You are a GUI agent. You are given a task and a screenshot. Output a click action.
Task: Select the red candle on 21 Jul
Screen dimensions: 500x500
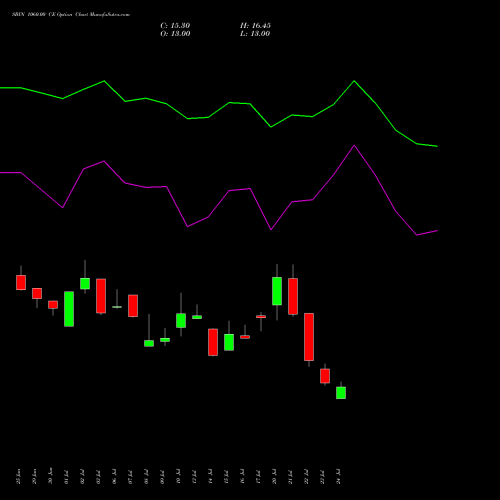293,296
